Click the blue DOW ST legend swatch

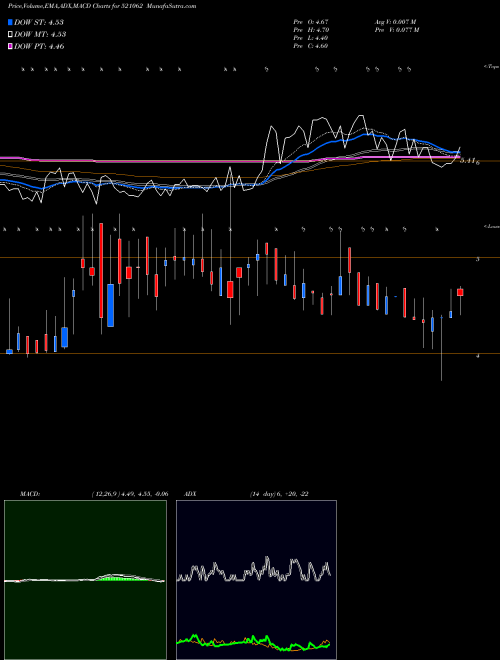click(10, 22)
